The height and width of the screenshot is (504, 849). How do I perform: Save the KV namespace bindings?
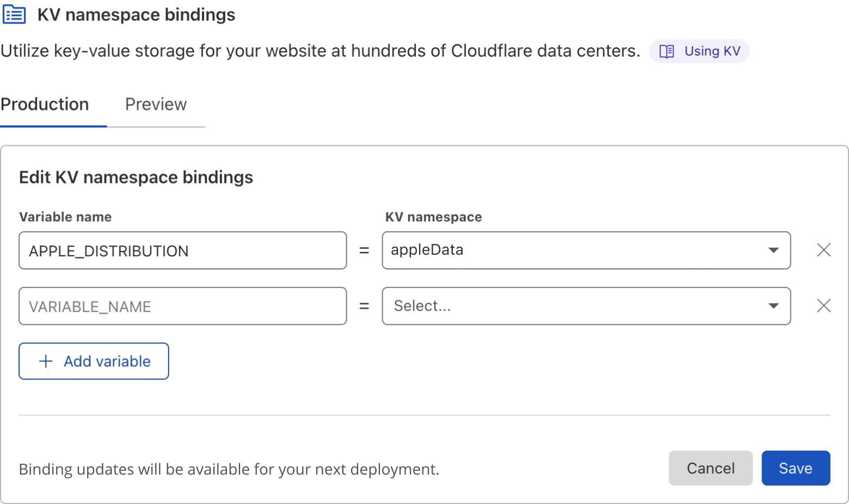point(795,468)
